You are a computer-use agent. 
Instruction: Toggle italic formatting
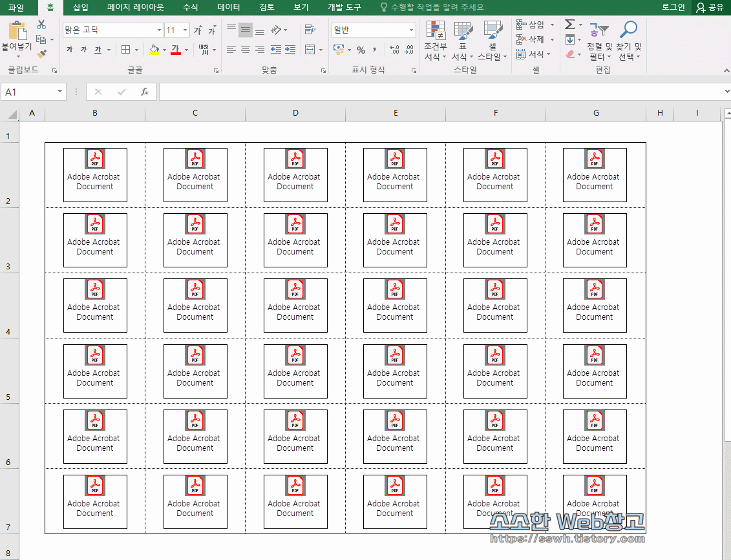pos(83,49)
